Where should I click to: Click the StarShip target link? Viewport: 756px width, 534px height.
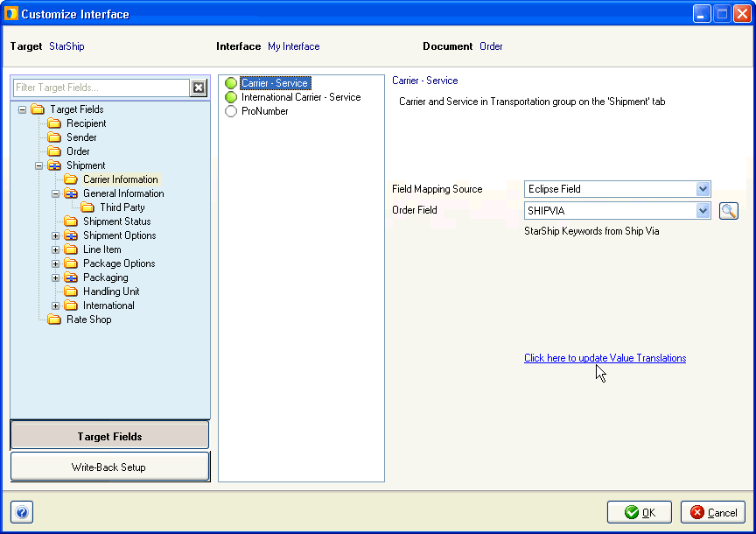pyautogui.click(x=66, y=46)
